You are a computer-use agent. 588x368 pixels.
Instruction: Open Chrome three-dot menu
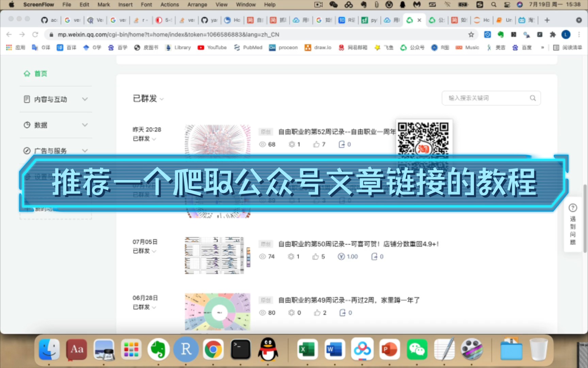coord(579,34)
